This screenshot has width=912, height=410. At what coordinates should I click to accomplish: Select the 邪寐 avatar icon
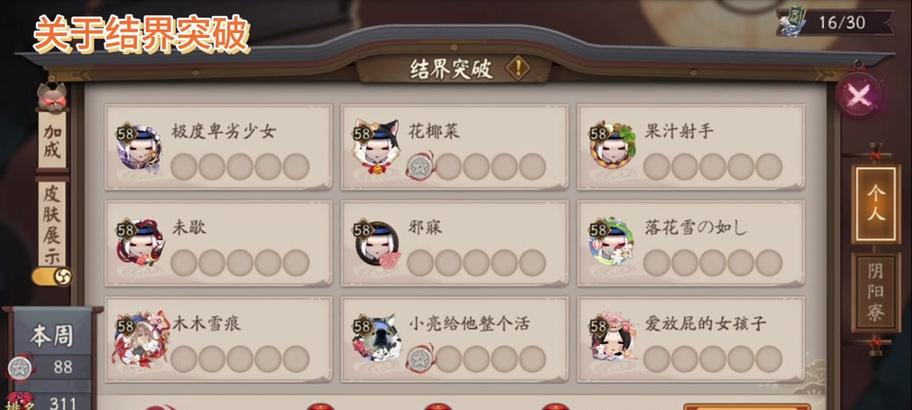click(x=377, y=244)
